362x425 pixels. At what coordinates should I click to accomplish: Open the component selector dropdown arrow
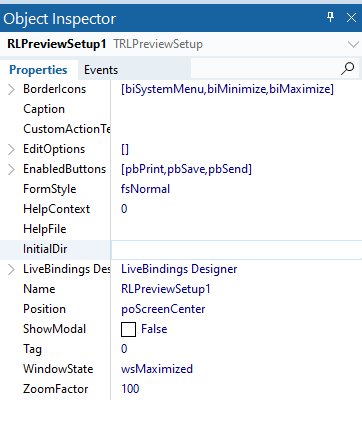point(353,44)
